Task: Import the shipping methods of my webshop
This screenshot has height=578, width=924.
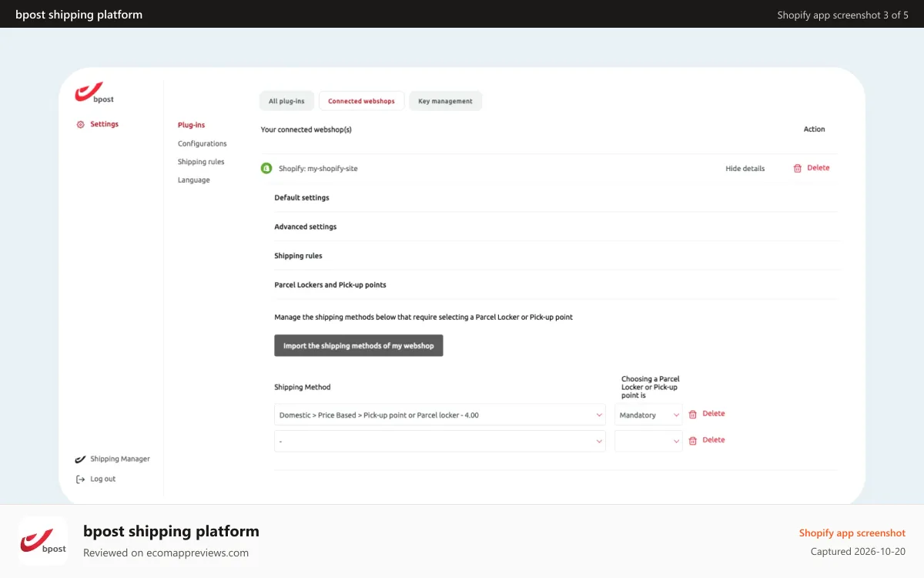Action: pyautogui.click(x=359, y=346)
